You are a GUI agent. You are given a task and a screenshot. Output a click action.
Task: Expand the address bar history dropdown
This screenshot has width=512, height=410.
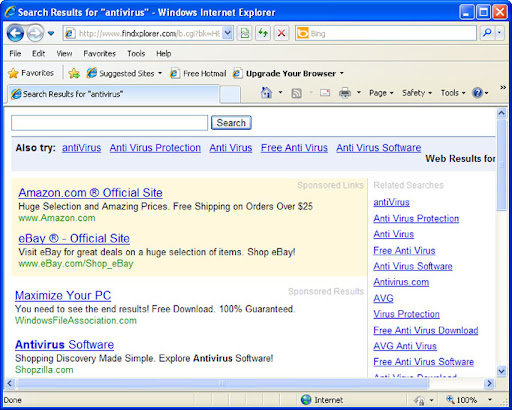(228, 33)
